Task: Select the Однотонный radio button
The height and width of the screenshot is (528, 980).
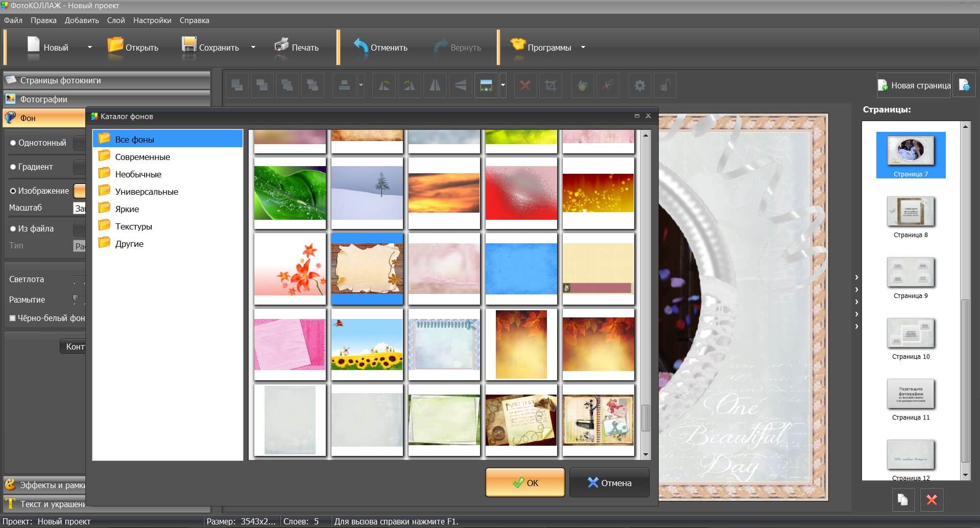Action: click(13, 143)
